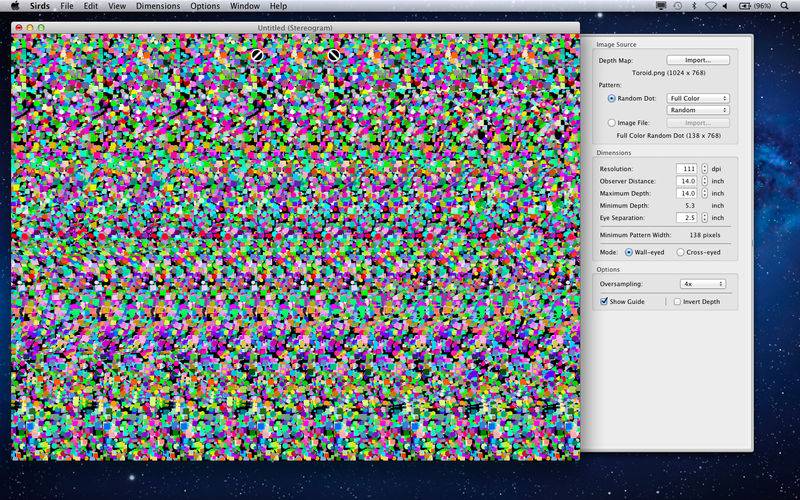The image size is (800, 500).
Task: Uncheck the Show Guide checkbox
Action: coord(604,301)
